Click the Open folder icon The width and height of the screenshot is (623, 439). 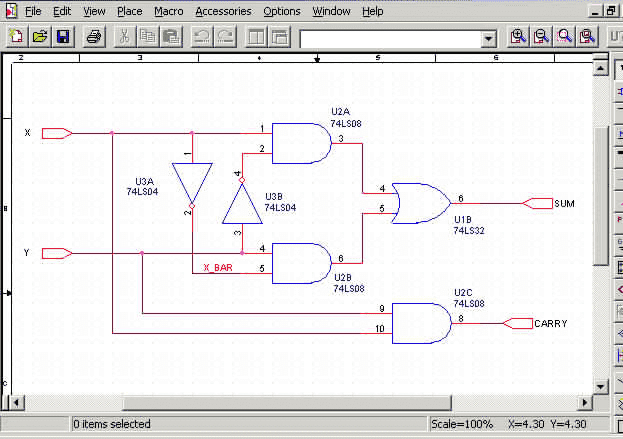point(40,37)
